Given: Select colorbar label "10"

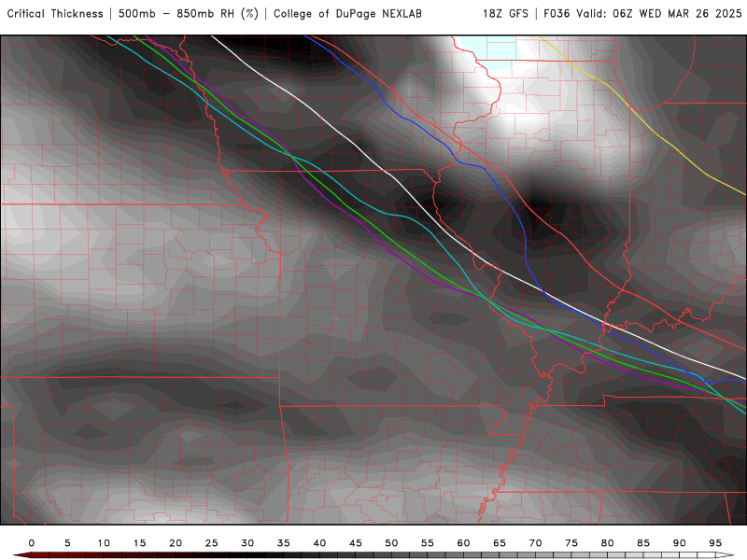Looking at the screenshot, I should coord(104,543).
